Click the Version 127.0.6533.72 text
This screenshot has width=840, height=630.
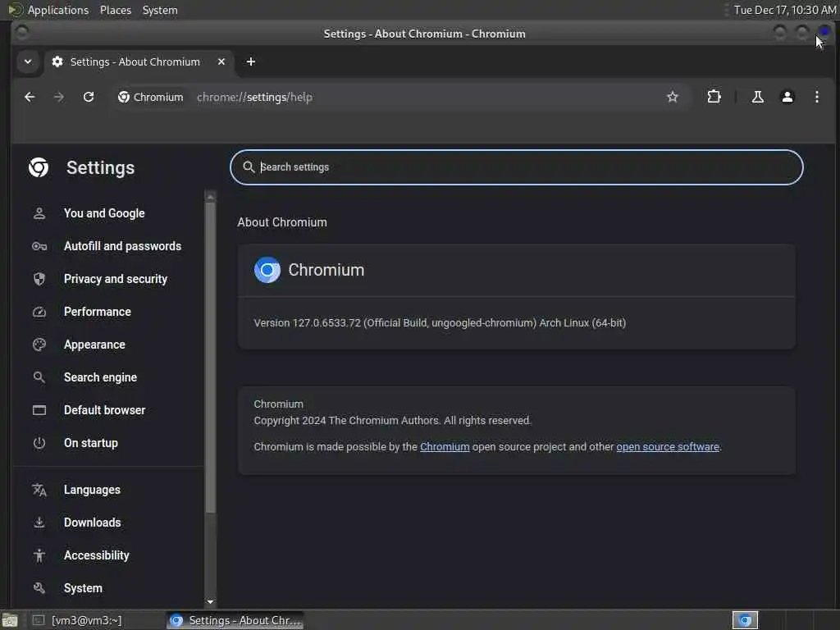pos(440,323)
